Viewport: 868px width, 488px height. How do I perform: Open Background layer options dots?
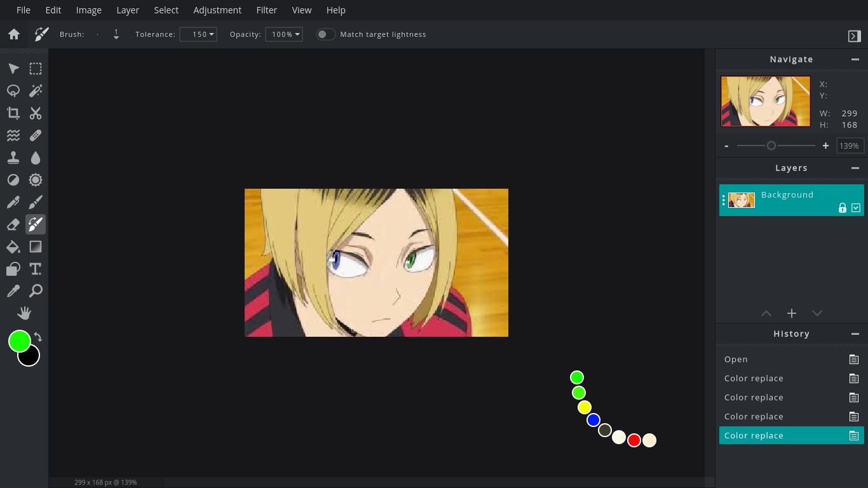pyautogui.click(x=724, y=200)
